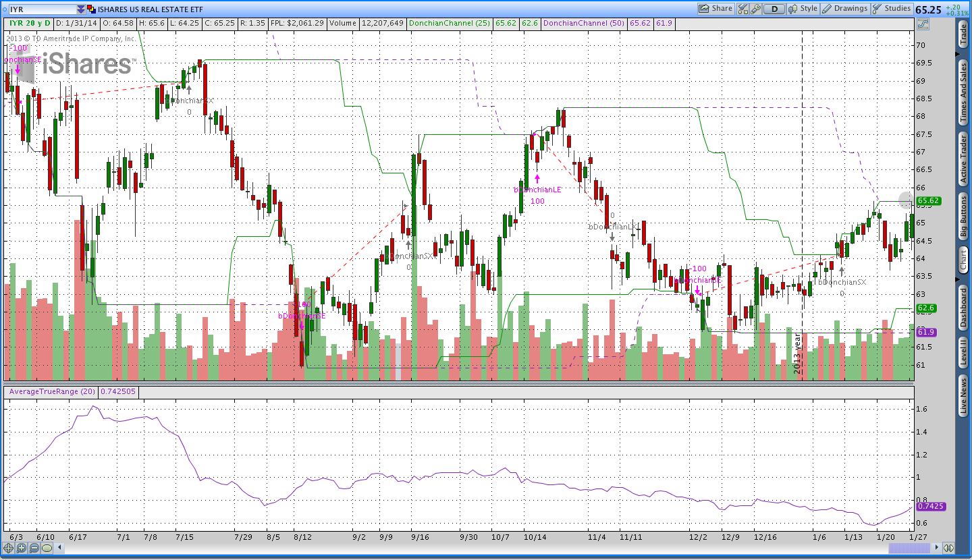This screenshot has height=560, width=972.
Task: Open the Times And Sales side tab
Action: tap(963, 92)
